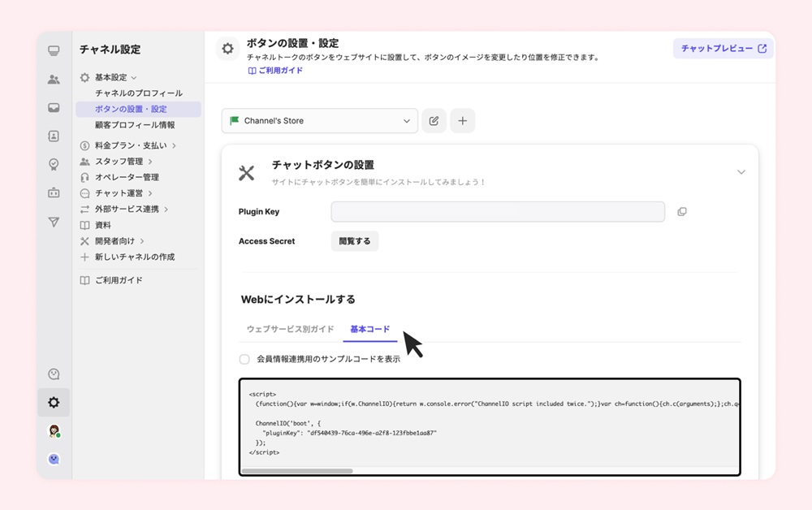Viewport: 812px width, 510px height.
Task: Open the bot icon in left rail
Action: click(54, 192)
